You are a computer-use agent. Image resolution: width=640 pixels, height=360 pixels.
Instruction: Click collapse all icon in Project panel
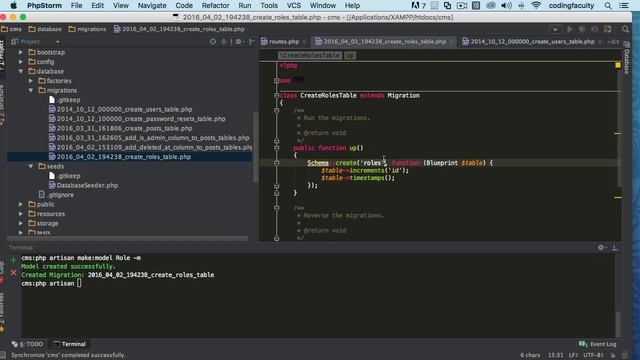pos(223,42)
